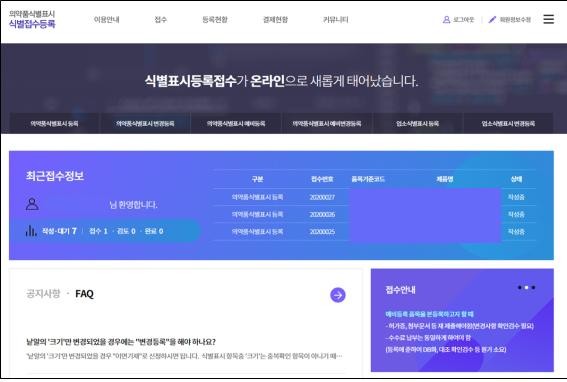The height and width of the screenshot is (382, 567).
Task: Click the profile icon beside 님 환영합니다
Action: [32, 204]
